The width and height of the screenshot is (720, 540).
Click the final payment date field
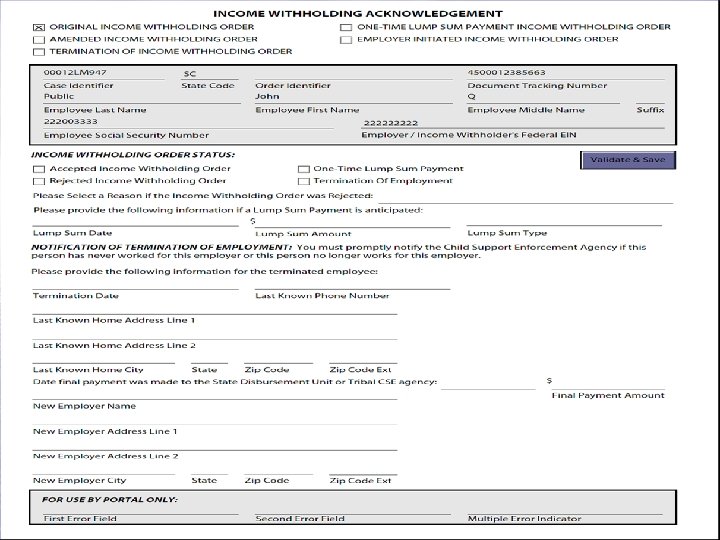coord(488,383)
